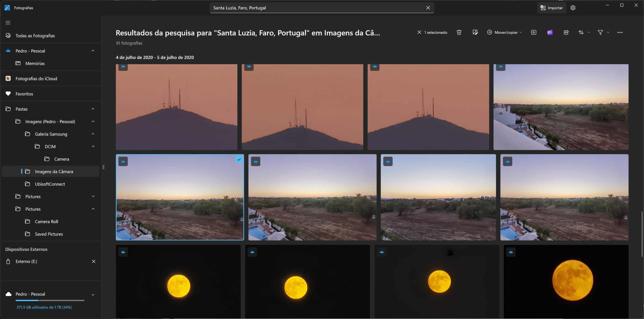Collapse the Galeria Samsung folder

[93, 134]
